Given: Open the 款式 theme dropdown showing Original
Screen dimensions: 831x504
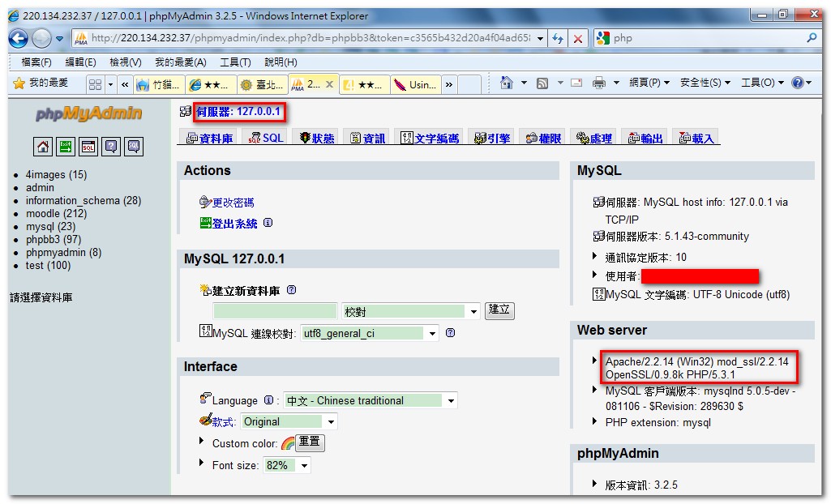Looking at the screenshot, I should (x=289, y=421).
